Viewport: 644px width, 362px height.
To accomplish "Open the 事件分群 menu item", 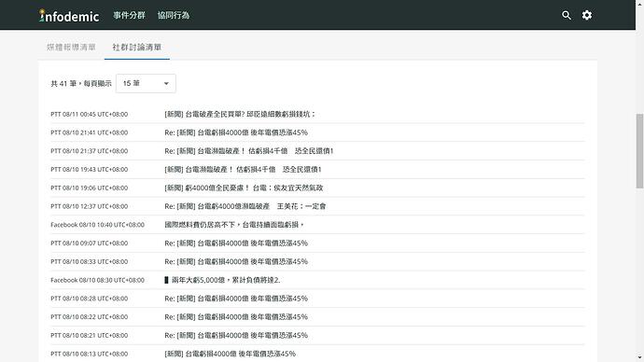I will pyautogui.click(x=129, y=15).
